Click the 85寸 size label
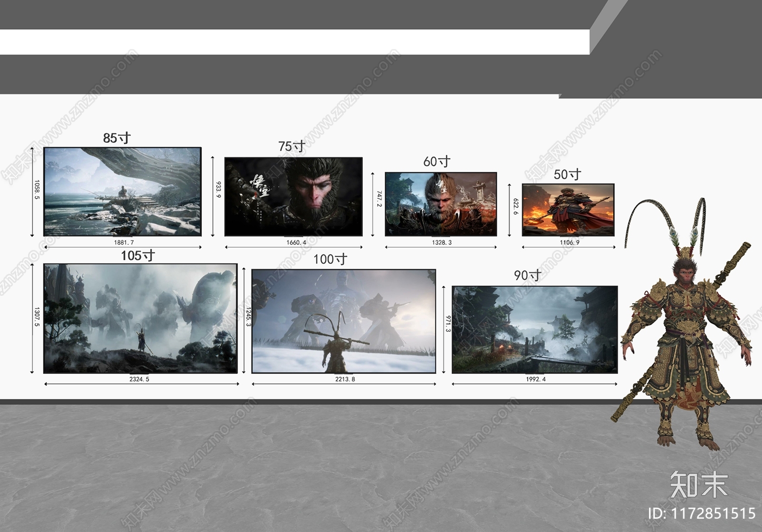 (x=117, y=138)
